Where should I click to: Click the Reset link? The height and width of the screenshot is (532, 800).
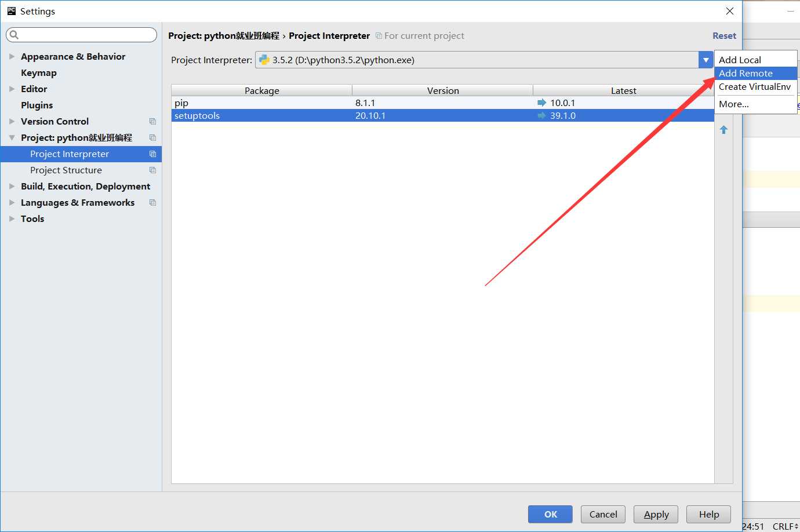[724, 35]
